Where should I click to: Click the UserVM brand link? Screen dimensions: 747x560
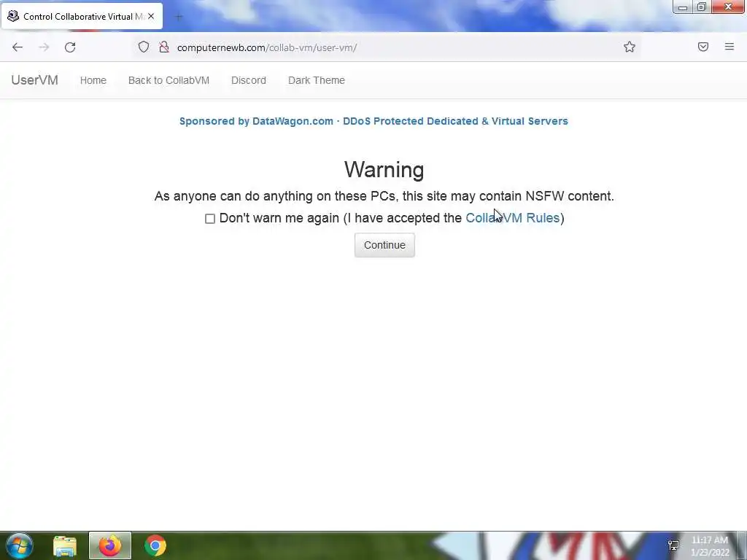[34, 80]
